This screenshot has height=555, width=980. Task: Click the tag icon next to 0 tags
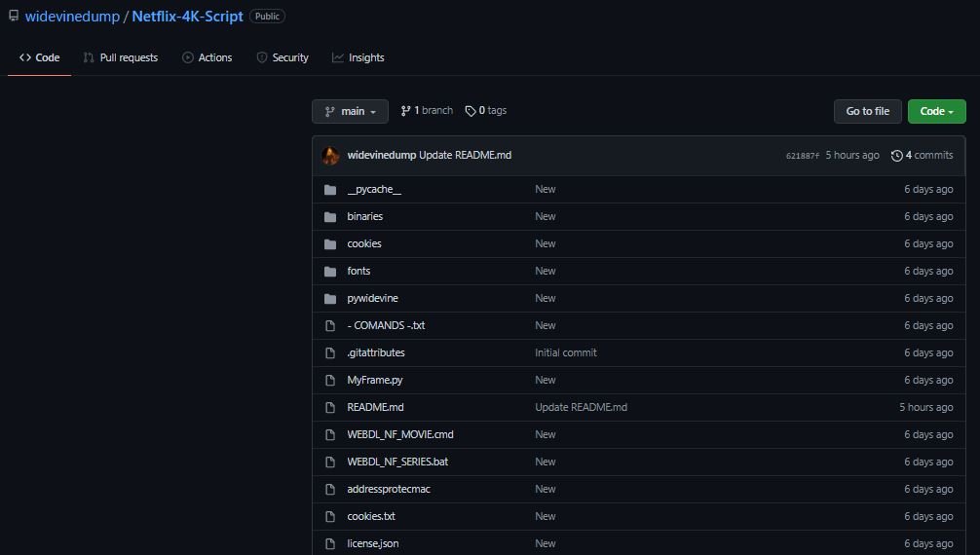[470, 111]
